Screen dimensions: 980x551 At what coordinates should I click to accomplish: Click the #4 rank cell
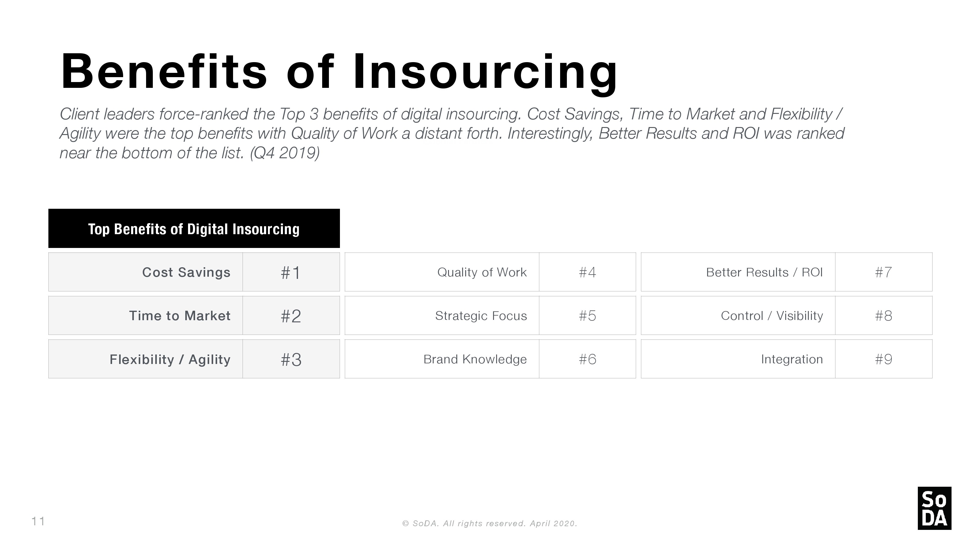tap(587, 272)
